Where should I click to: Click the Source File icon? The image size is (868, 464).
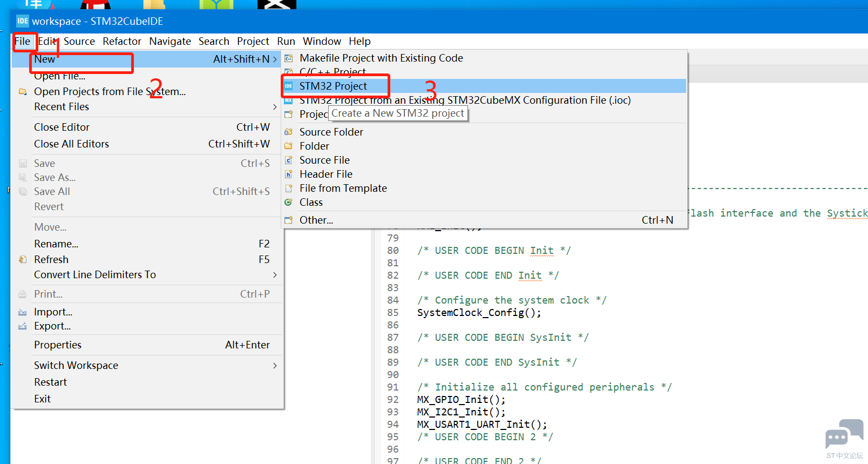(289, 160)
